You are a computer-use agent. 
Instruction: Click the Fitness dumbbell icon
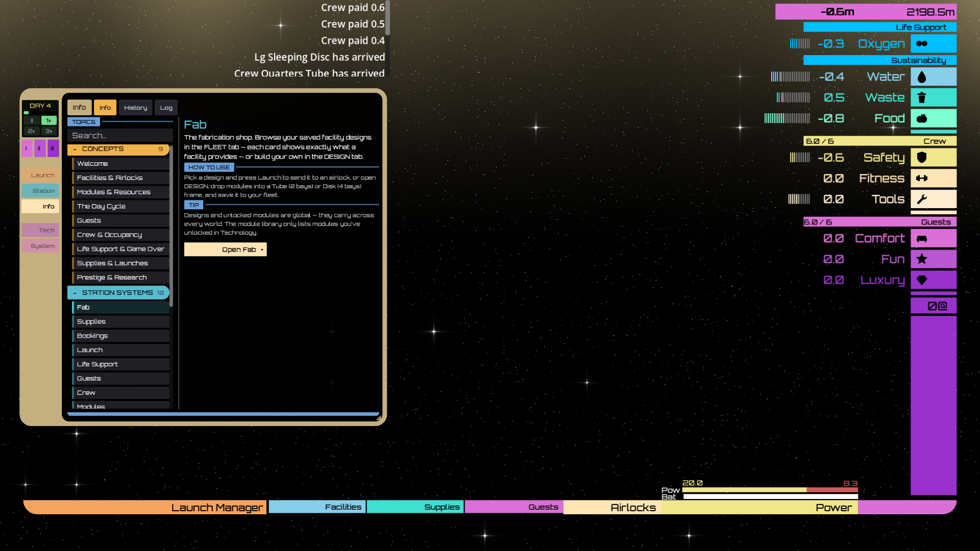pyautogui.click(x=922, y=178)
